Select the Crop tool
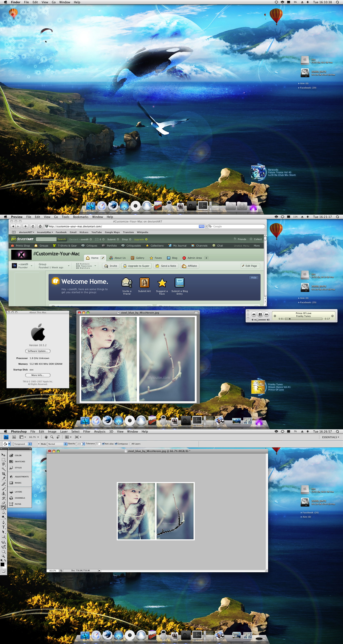 pos(3,473)
